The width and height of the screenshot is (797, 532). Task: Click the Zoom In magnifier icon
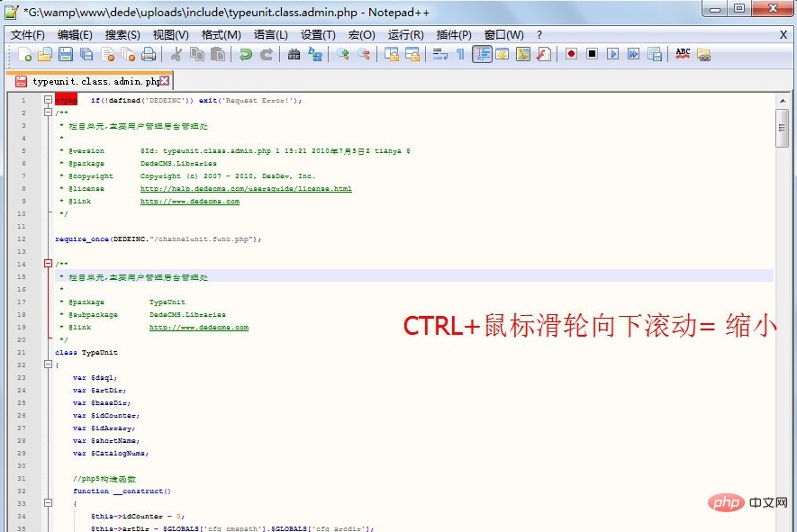tap(343, 54)
